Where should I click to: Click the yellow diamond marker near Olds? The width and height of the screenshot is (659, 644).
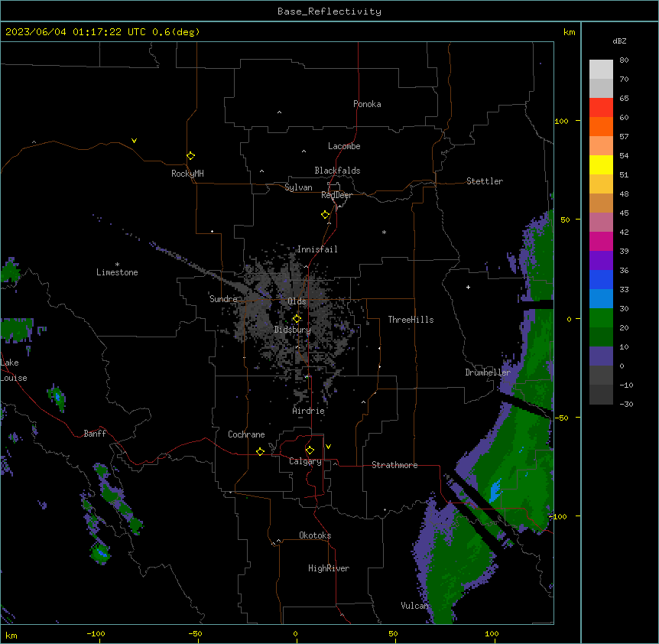[x=297, y=319]
